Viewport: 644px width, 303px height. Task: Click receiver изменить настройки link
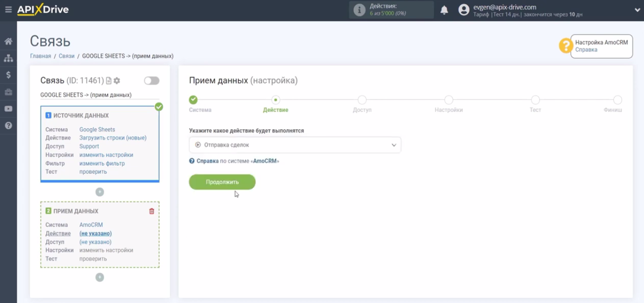tap(106, 250)
